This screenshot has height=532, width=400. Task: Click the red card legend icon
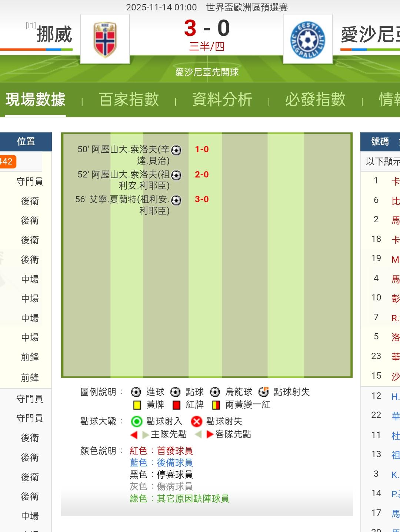tap(177, 405)
